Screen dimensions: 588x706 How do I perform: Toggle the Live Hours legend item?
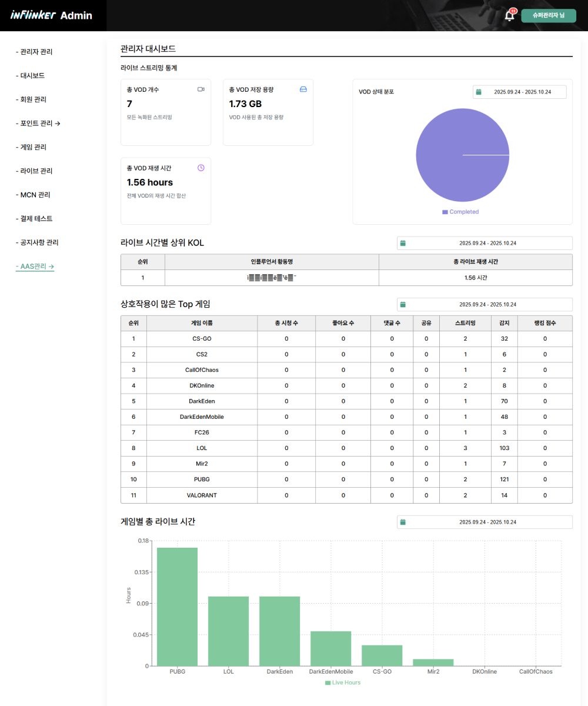tap(343, 682)
